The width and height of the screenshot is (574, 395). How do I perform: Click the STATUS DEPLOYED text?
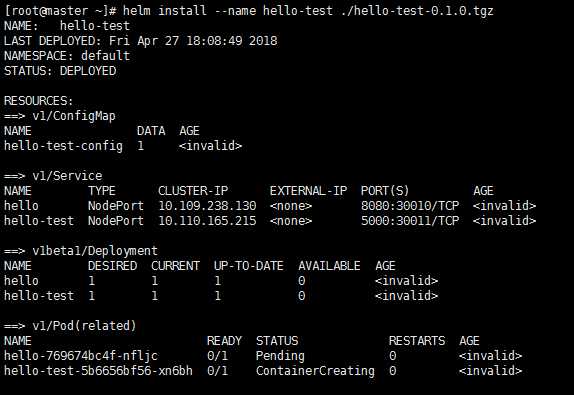click(60, 71)
